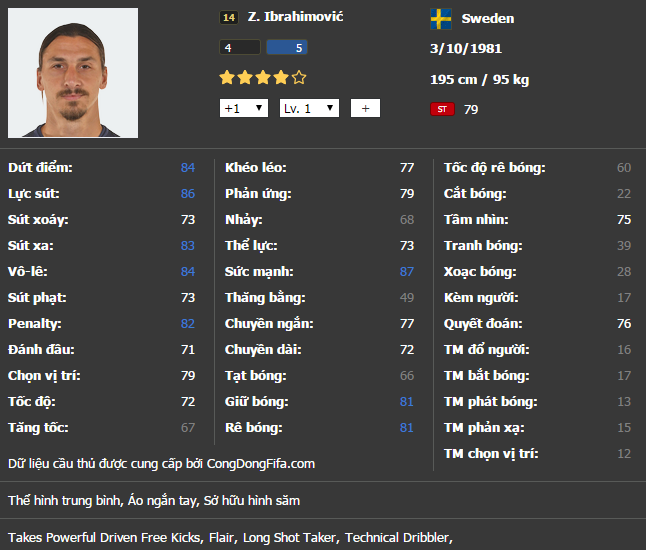Click the Sweden flag icon

tap(441, 19)
